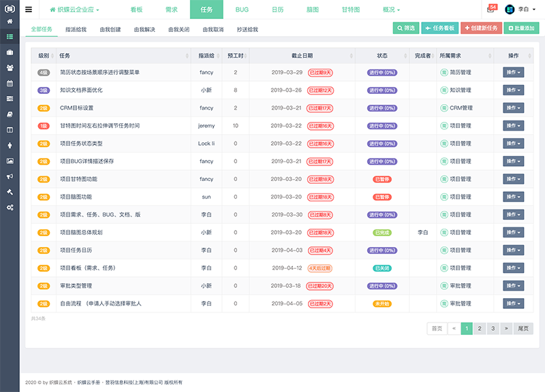Switch to the BUG tab in the navigation
Screen dimensions: 545x392
(242, 10)
